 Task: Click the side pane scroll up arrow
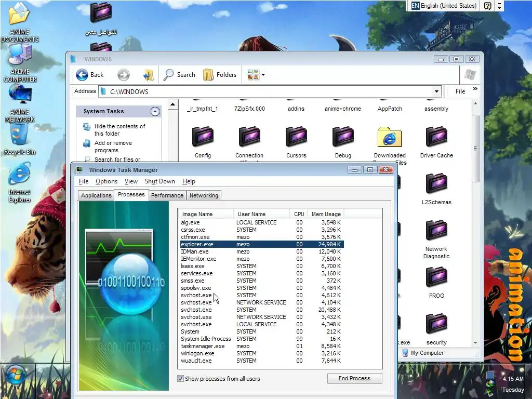172,104
